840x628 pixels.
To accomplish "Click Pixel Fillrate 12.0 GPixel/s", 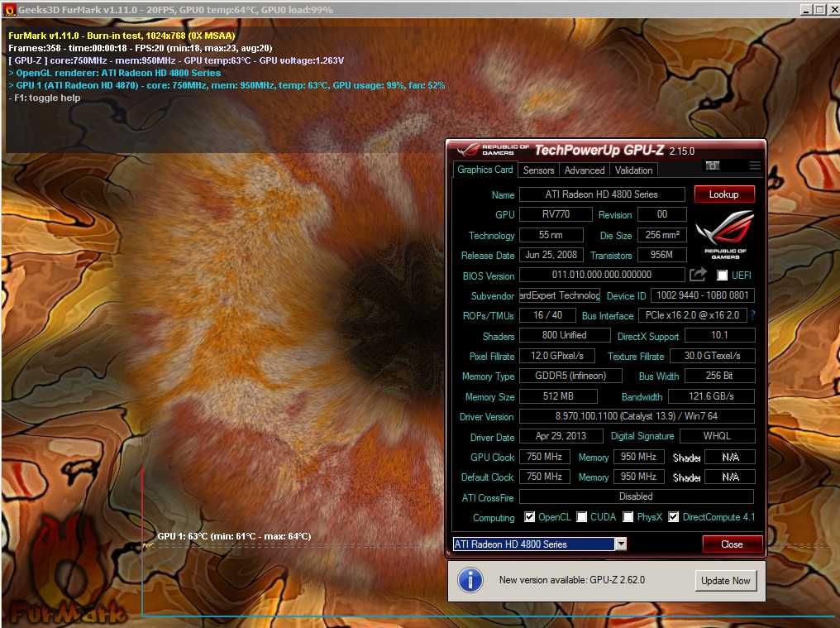I will click(x=557, y=356).
